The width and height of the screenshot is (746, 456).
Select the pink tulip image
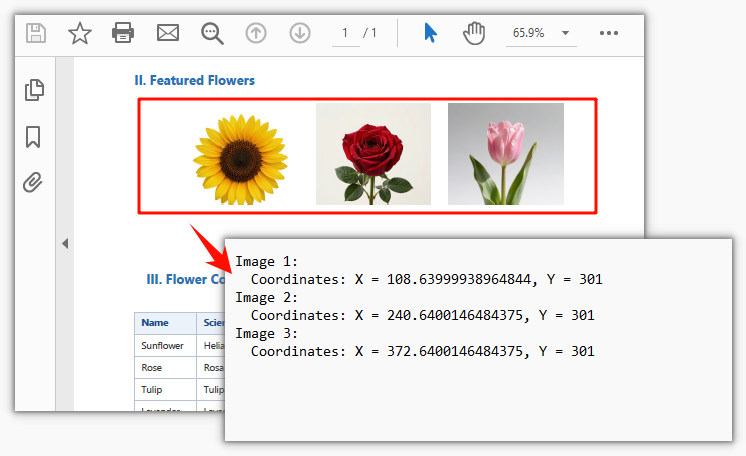[506, 154]
